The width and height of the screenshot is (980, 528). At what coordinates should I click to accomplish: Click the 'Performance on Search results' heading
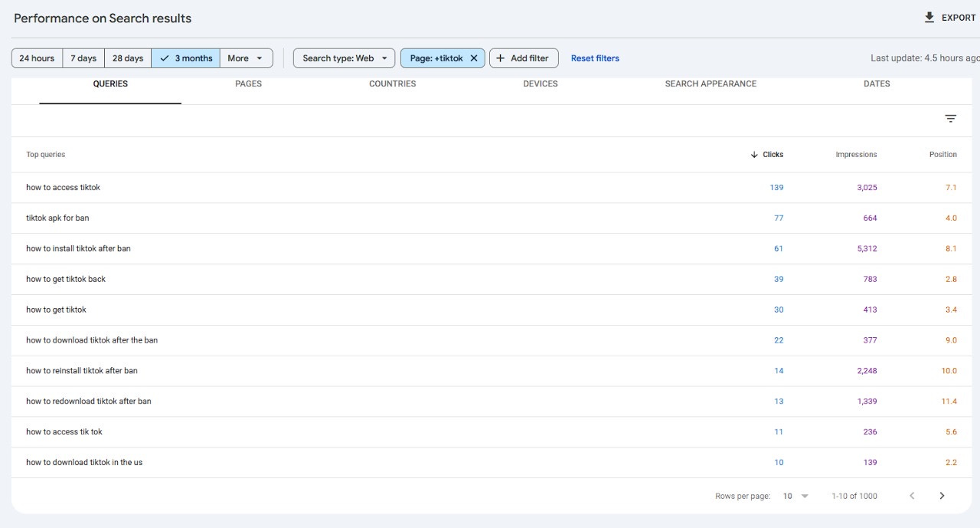(x=103, y=18)
